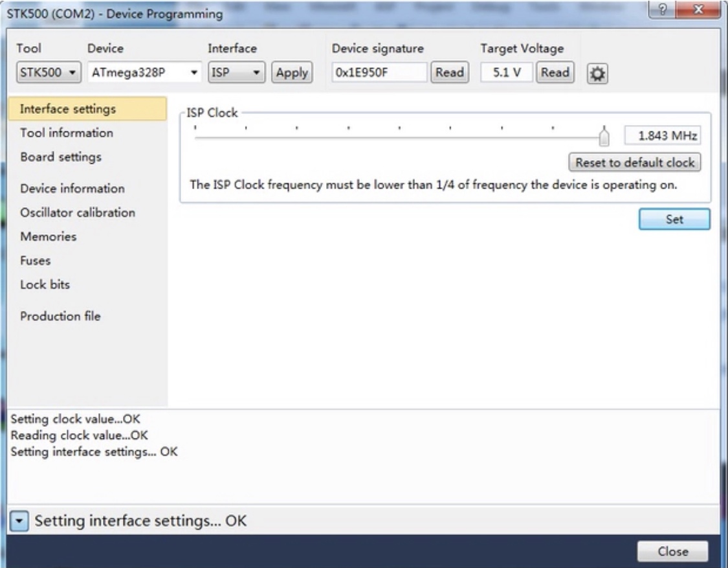Open the Lock bits page
This screenshot has height=568, width=728.
(45, 284)
